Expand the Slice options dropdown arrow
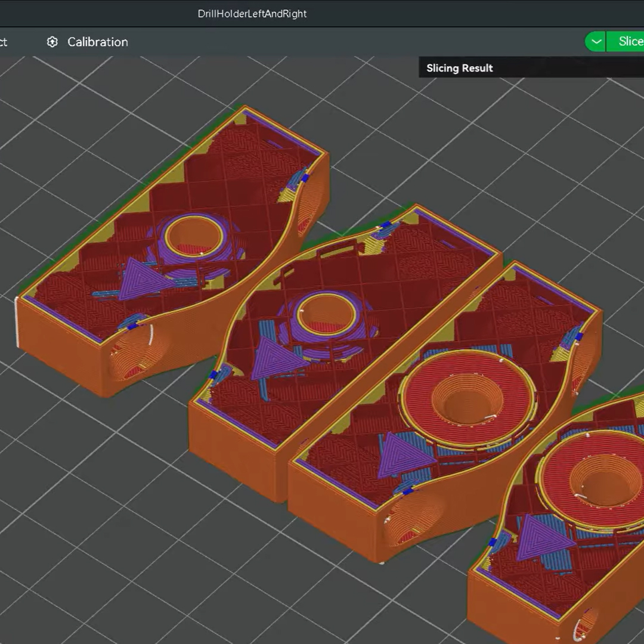This screenshot has width=644, height=644. [x=596, y=42]
